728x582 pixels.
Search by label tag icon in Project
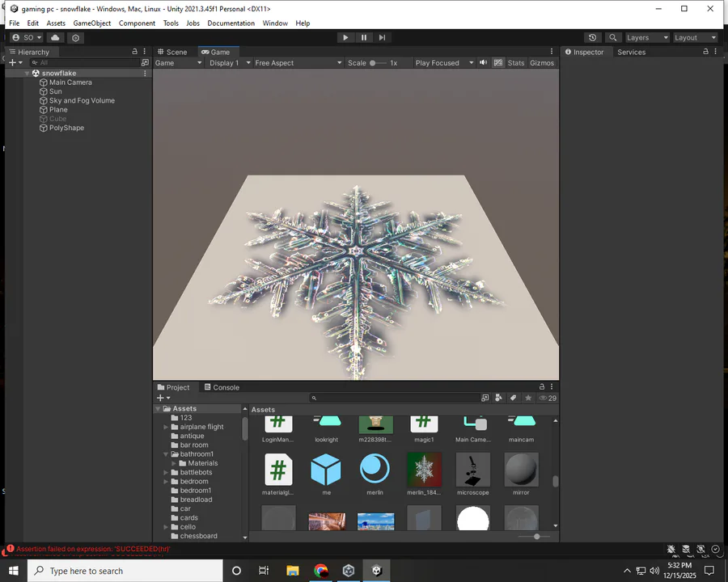pyautogui.click(x=513, y=398)
